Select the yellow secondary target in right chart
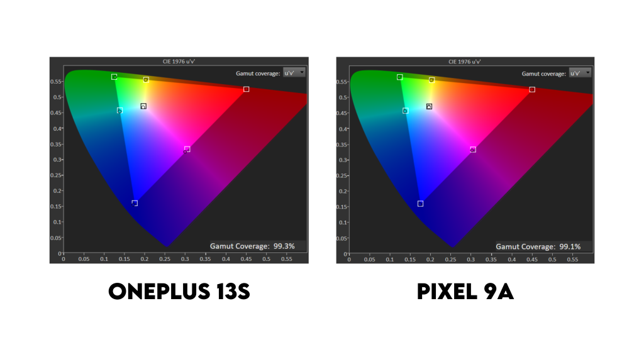This screenshot has height=362, width=644. coord(431,80)
